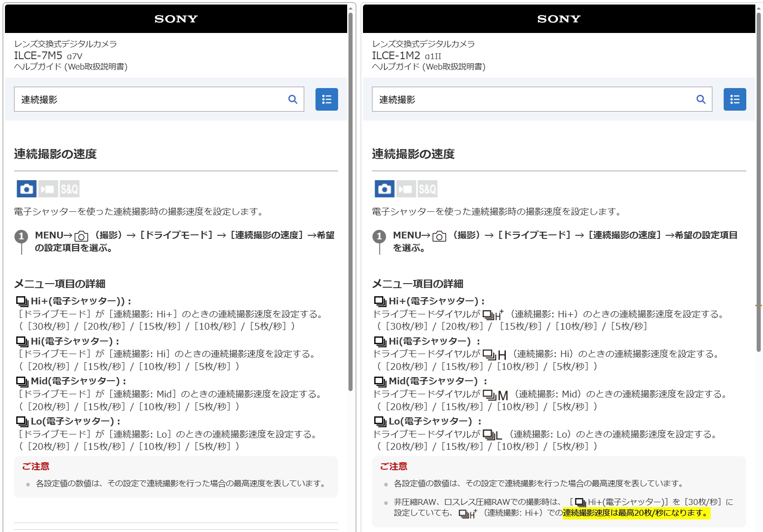This screenshot has height=532, width=763.
Task: Open table of contents in left ILCE-7M5 pane
Action: [x=326, y=99]
